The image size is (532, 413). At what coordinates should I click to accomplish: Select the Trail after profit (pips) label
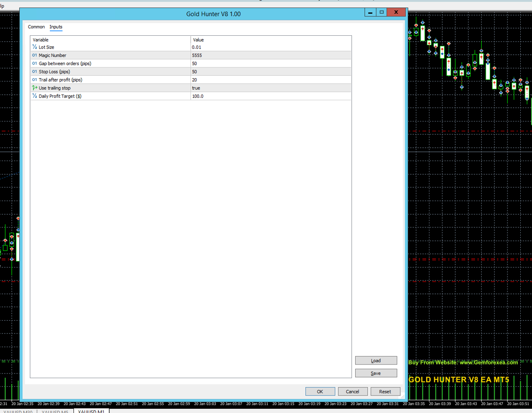pyautogui.click(x=60, y=80)
